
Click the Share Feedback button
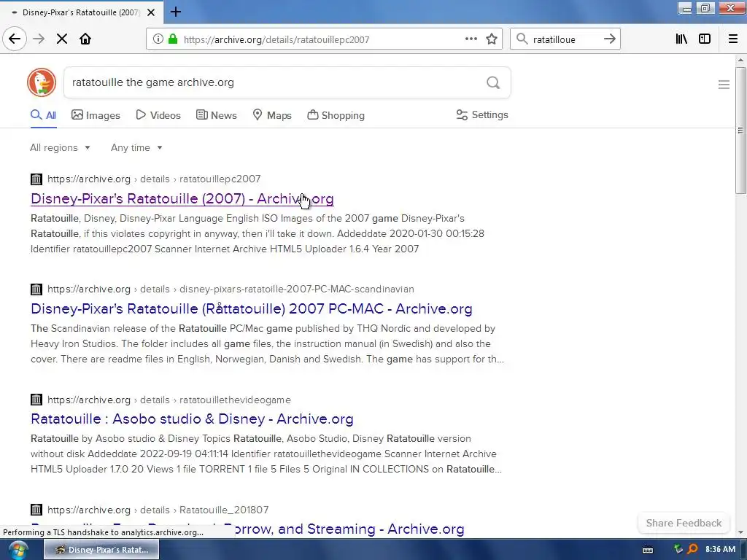pyautogui.click(x=684, y=523)
